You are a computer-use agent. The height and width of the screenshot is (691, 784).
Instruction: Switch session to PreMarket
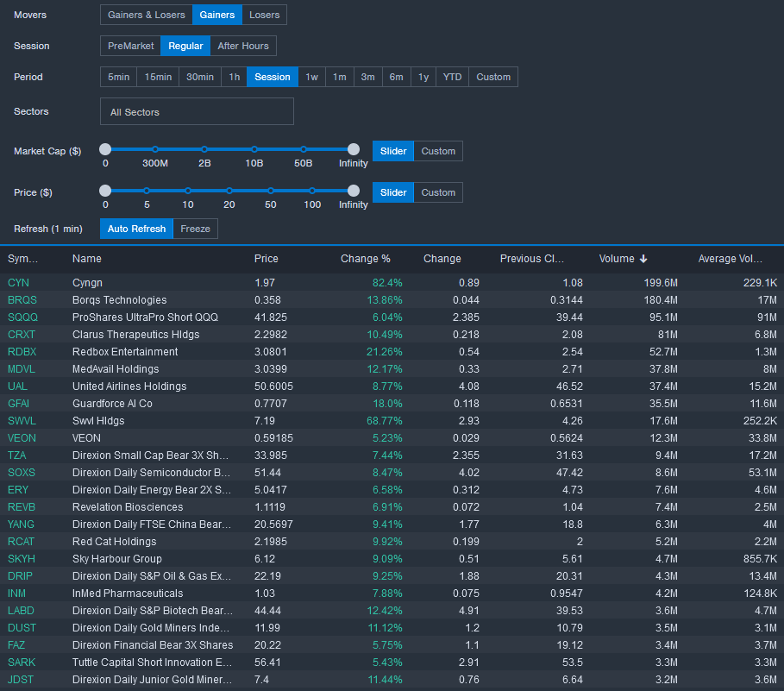click(130, 46)
